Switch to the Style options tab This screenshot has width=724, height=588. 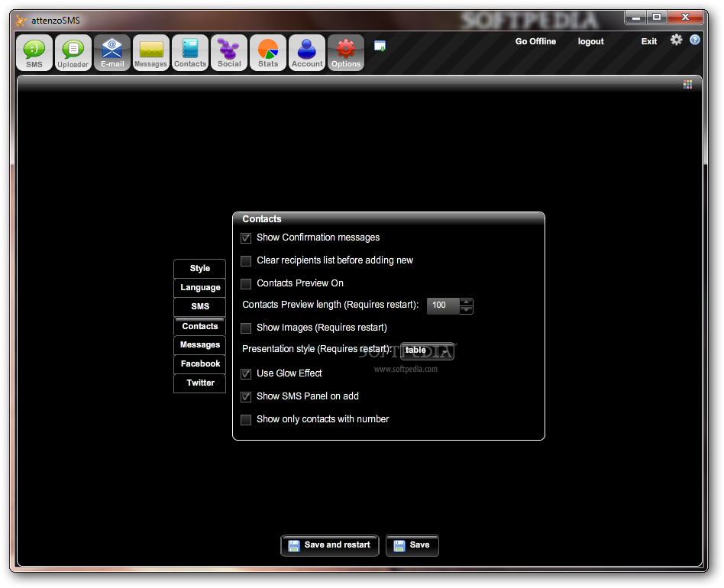pos(200,269)
